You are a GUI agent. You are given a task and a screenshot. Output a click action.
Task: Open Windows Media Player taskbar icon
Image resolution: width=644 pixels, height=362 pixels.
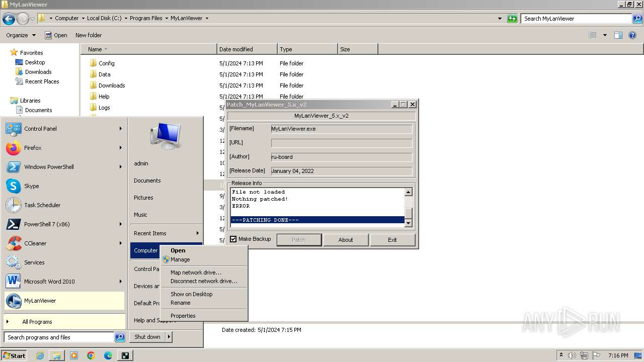[x=74, y=355]
